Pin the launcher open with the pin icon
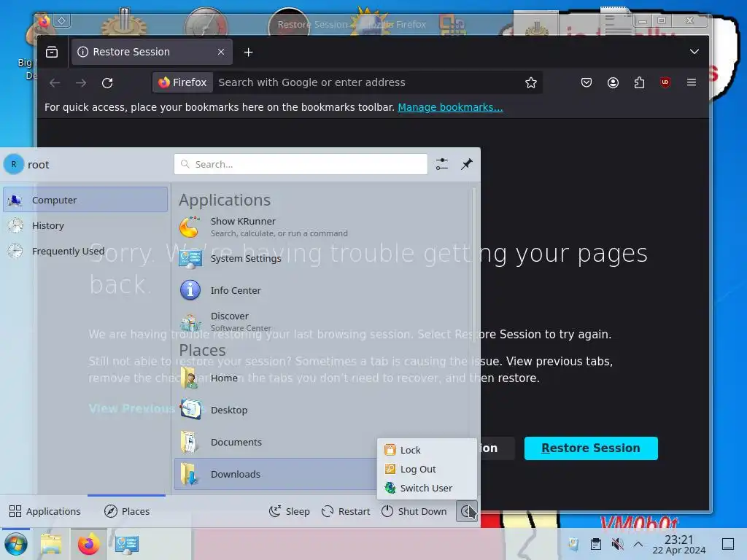The width and height of the screenshot is (747, 560). tap(467, 164)
